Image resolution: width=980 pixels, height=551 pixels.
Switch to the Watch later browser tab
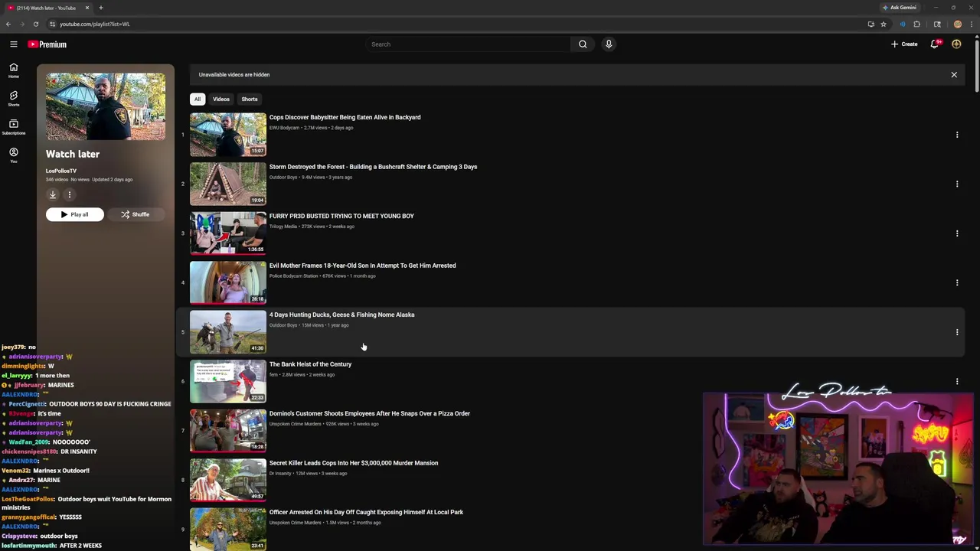coord(46,8)
